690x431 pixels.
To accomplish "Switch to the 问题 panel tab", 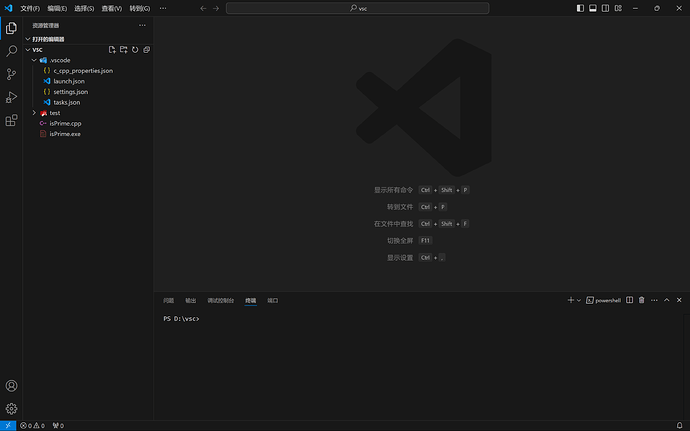I will (x=169, y=301).
